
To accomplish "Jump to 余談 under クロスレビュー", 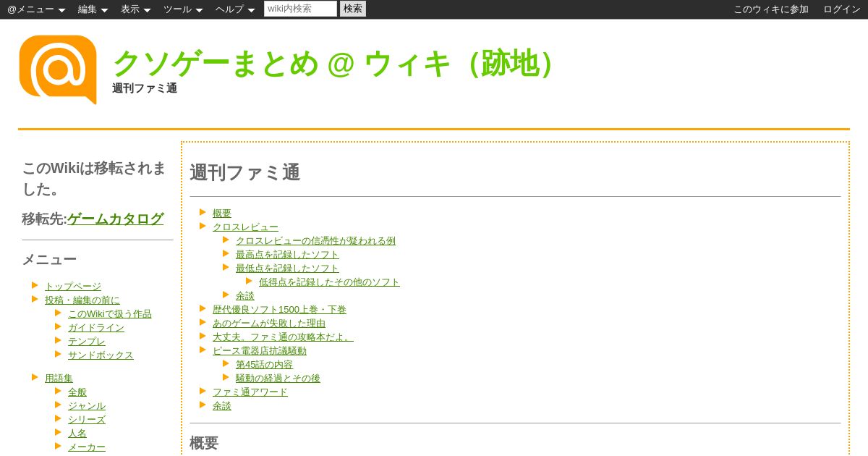I will click(x=245, y=296).
